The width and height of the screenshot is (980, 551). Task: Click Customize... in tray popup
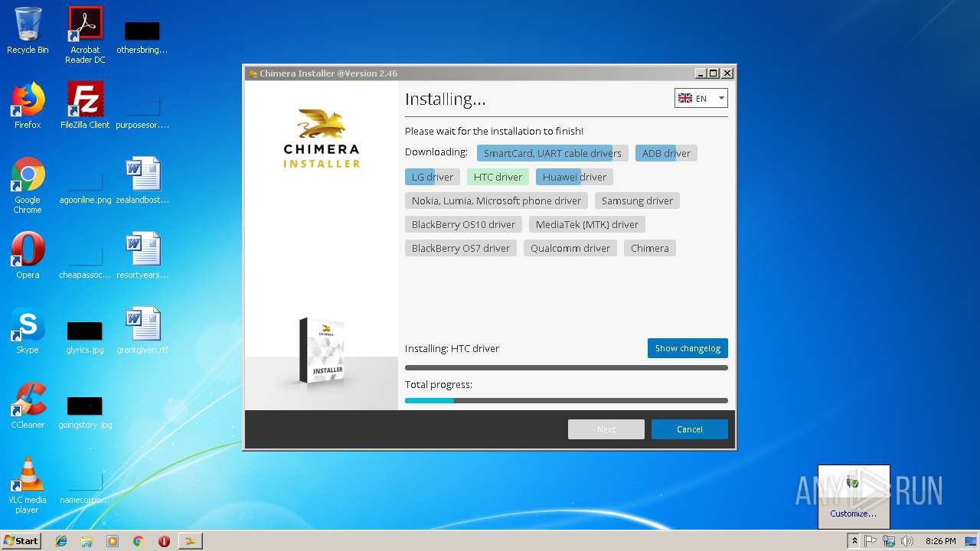(x=853, y=514)
